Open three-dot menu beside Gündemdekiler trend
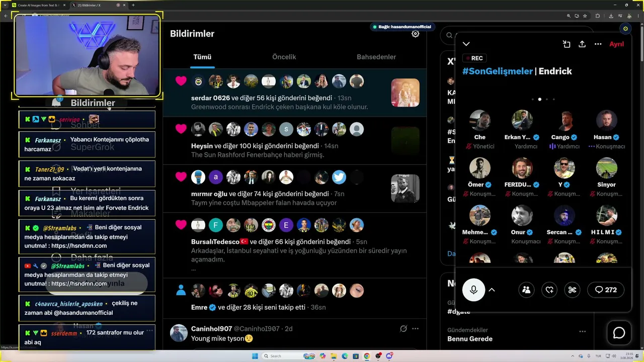Screen dimensions: 644x362 pyautogui.click(x=582, y=332)
